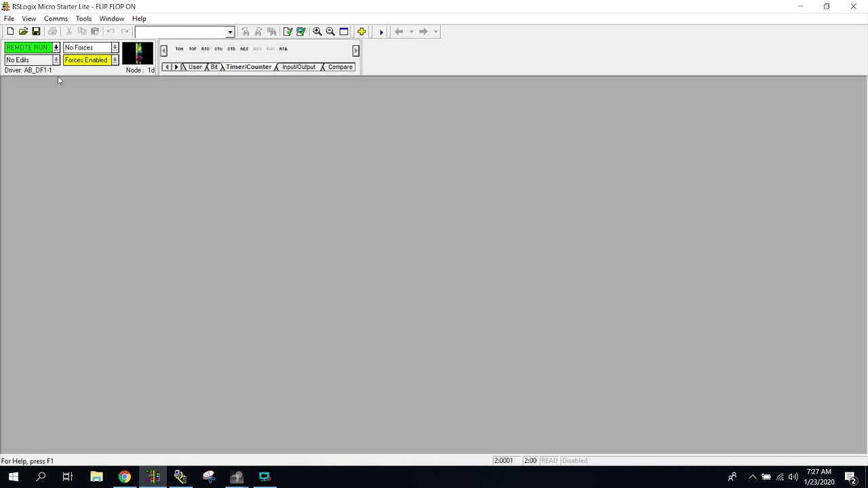Go back with left arrow icon

(399, 31)
